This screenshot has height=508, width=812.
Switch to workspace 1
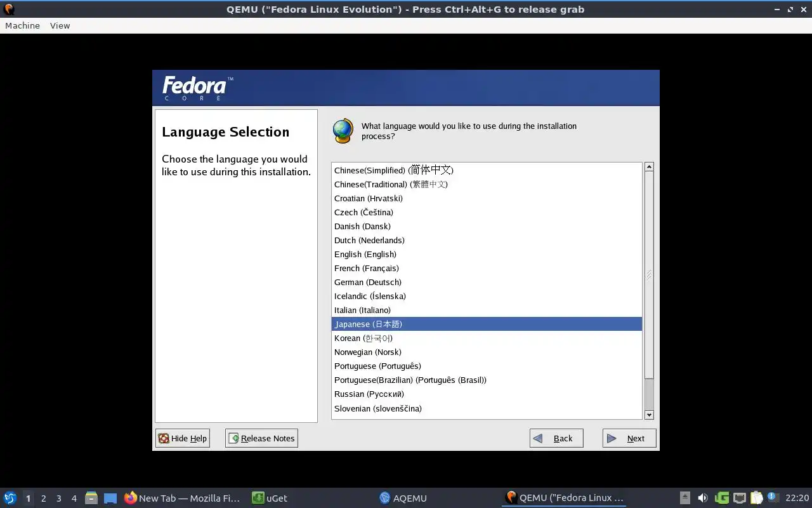(28, 498)
